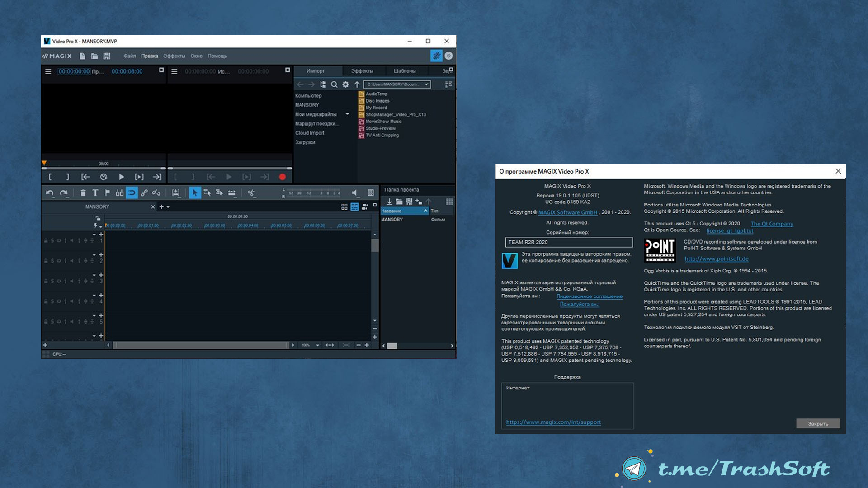The width and height of the screenshot is (868, 488).
Task: Open the audio mixer icon
Action: coord(371,193)
